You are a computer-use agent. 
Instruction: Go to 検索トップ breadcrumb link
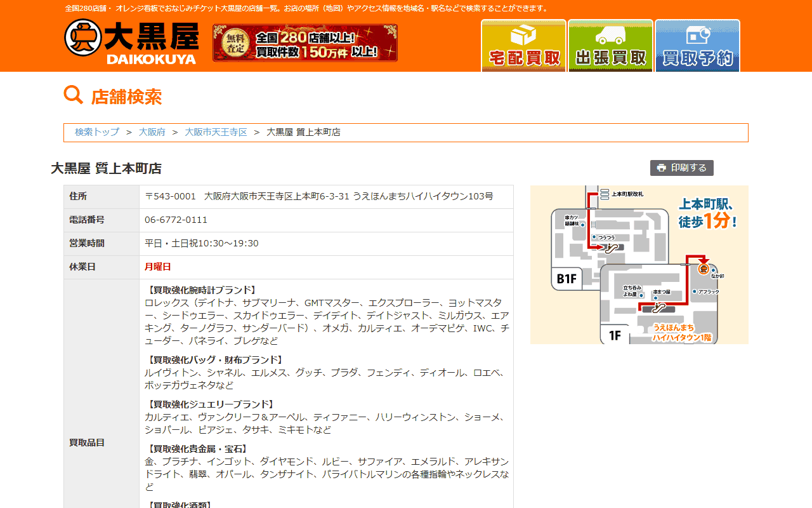click(x=97, y=132)
